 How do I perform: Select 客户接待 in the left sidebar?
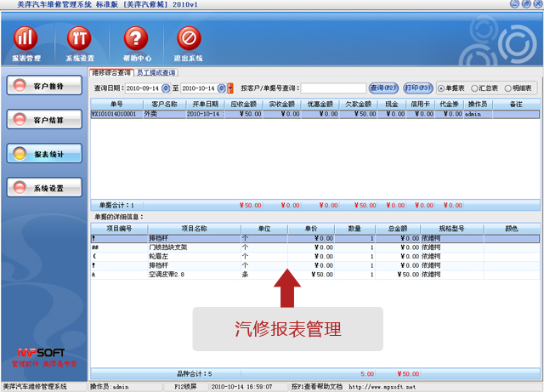point(44,86)
